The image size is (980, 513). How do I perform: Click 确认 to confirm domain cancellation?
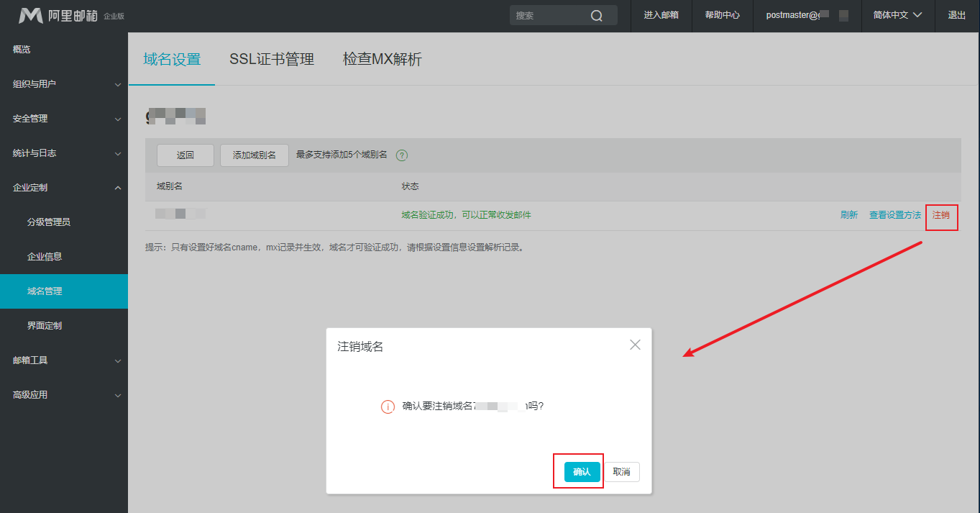[582, 472]
